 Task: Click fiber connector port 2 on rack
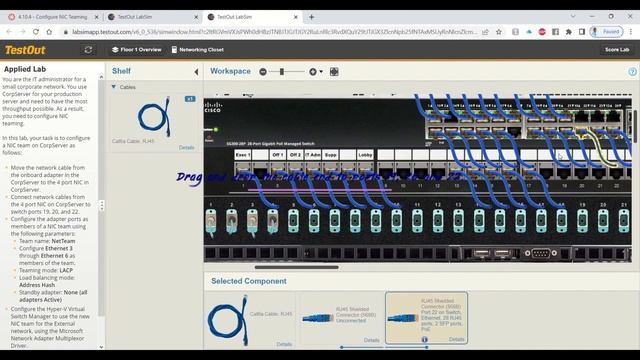(x=231, y=222)
